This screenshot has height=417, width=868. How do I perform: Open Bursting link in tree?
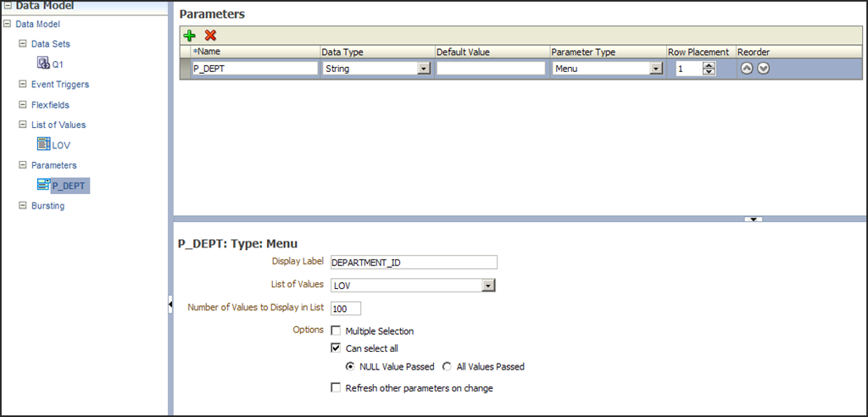click(47, 206)
